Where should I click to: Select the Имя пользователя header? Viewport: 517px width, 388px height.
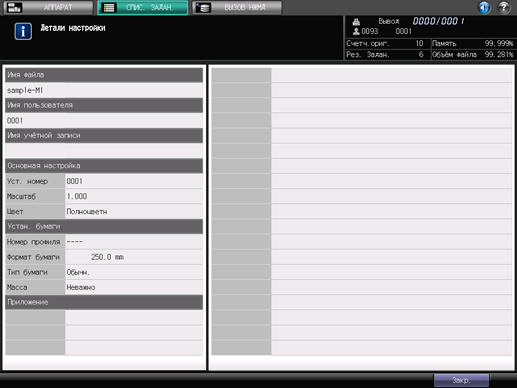pos(104,105)
